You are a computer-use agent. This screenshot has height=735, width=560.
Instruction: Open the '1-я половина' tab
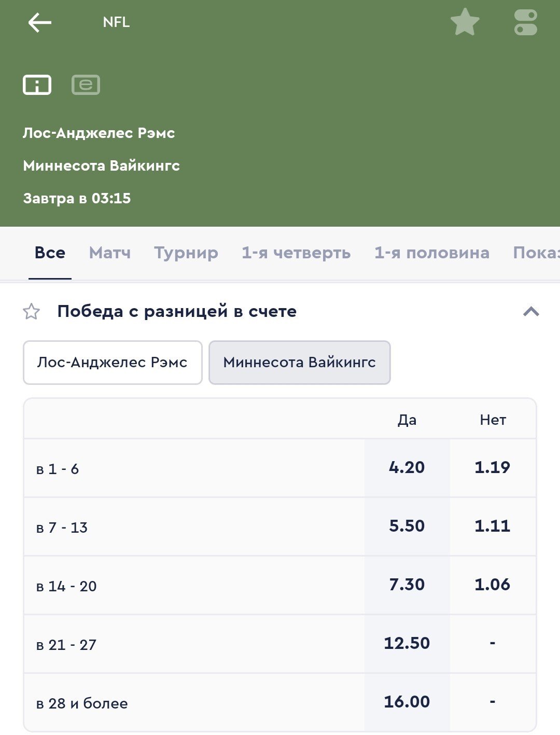pyautogui.click(x=432, y=253)
